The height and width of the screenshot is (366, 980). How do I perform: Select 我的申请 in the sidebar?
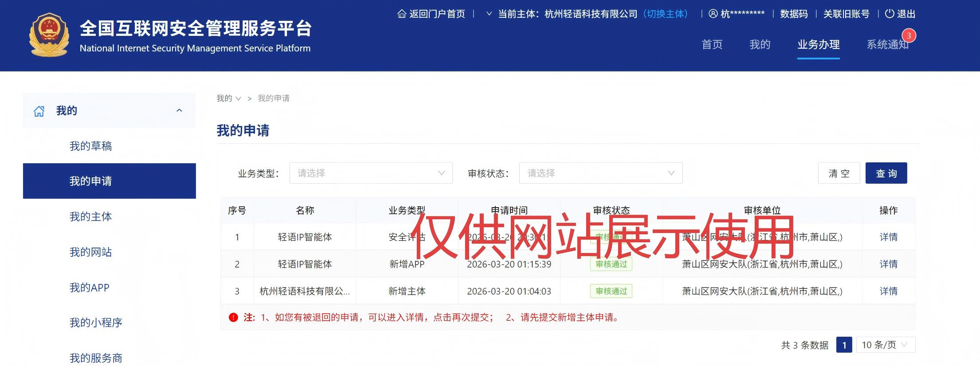click(x=110, y=181)
